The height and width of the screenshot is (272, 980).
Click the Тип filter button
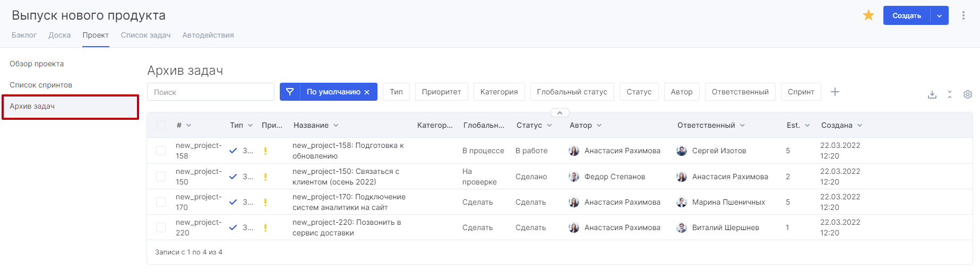[396, 92]
